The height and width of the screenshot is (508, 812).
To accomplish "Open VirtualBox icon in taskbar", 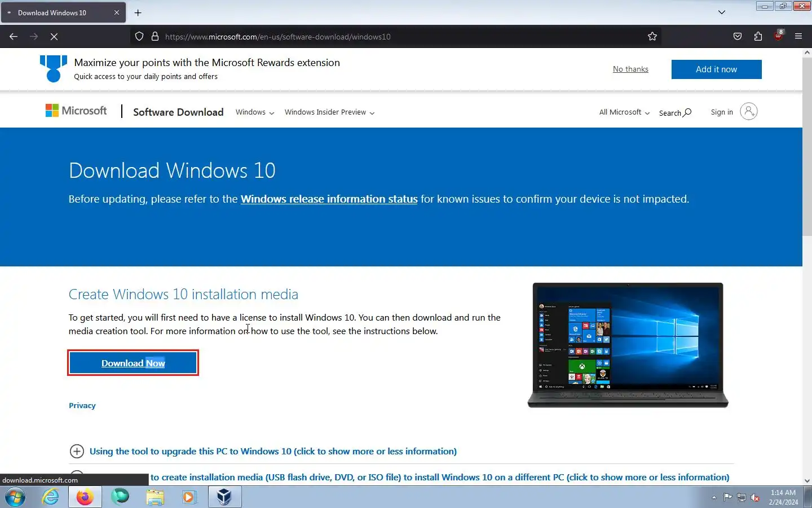I will point(224,497).
